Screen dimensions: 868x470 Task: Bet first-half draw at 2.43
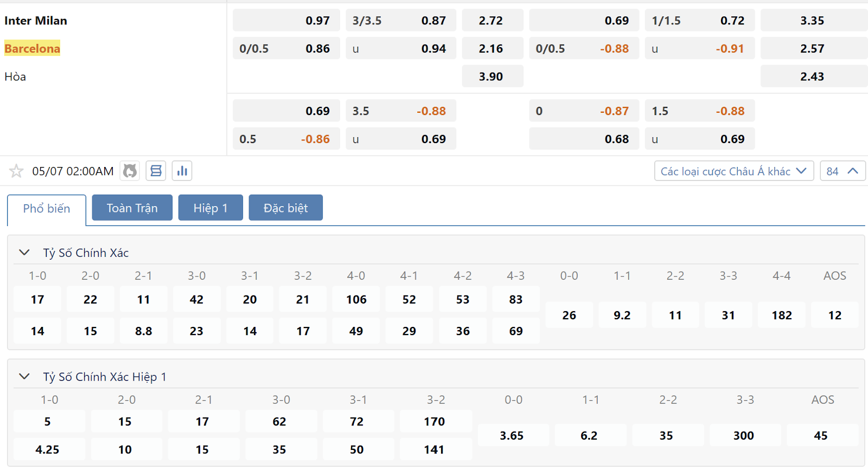click(x=814, y=76)
